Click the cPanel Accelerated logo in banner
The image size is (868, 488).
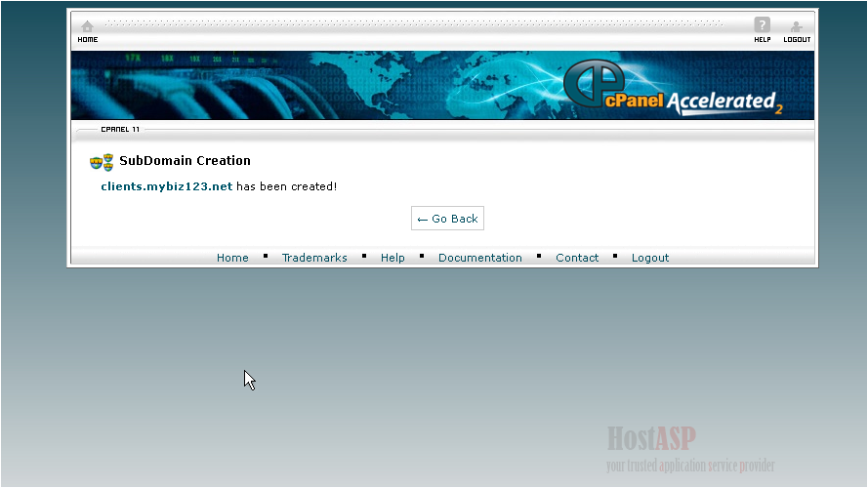(673, 91)
